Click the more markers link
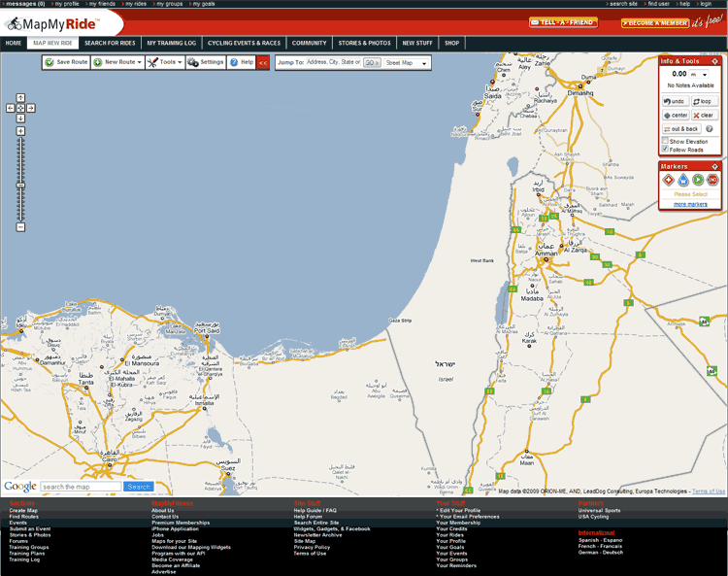The height and width of the screenshot is (576, 728). click(x=690, y=204)
